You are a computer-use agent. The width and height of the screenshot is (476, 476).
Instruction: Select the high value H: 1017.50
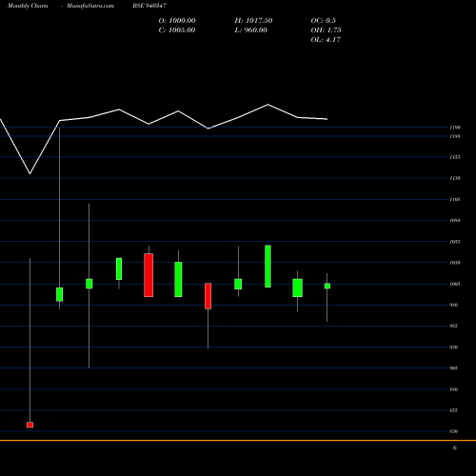pyautogui.click(x=253, y=21)
